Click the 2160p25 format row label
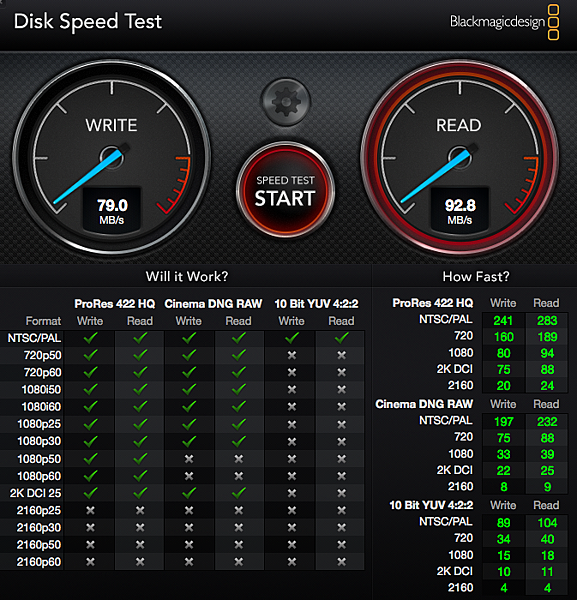This screenshot has width=577, height=600. tap(39, 510)
